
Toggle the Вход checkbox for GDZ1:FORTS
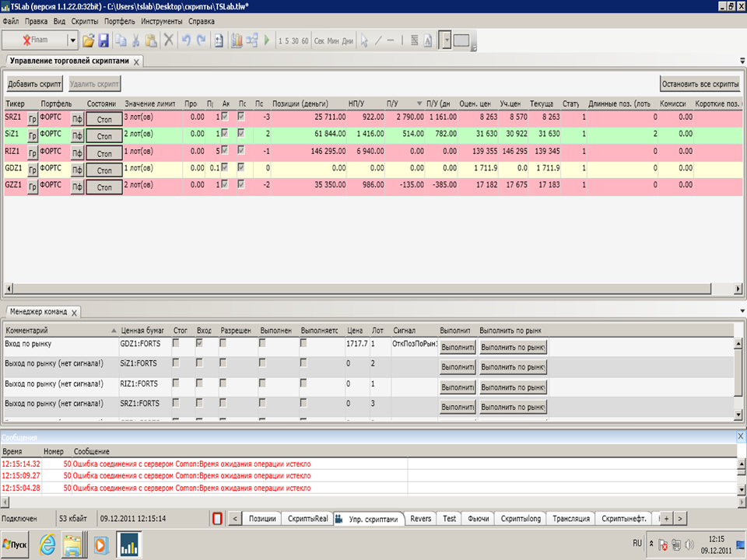[x=199, y=343]
